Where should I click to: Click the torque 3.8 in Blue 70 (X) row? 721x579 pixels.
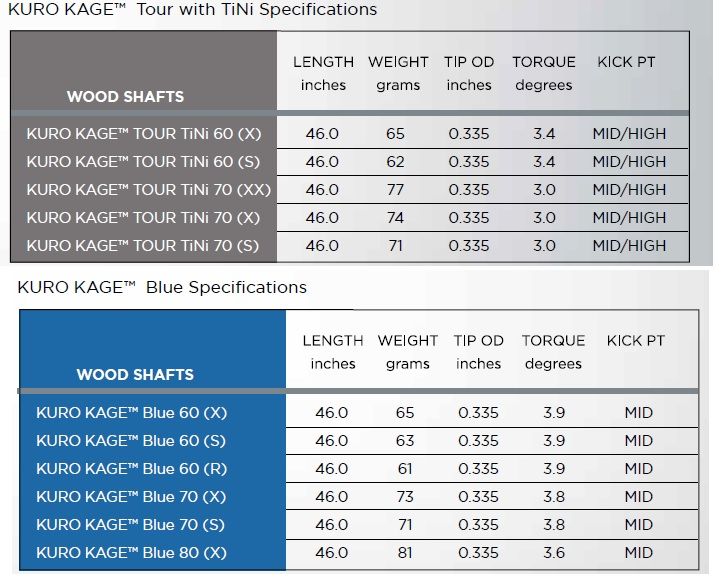click(554, 497)
